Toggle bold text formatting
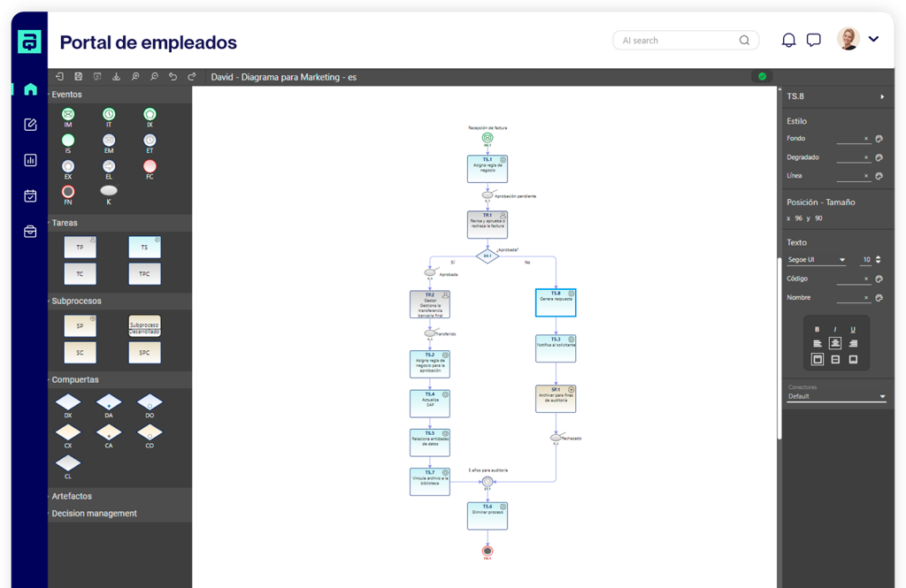 click(817, 329)
